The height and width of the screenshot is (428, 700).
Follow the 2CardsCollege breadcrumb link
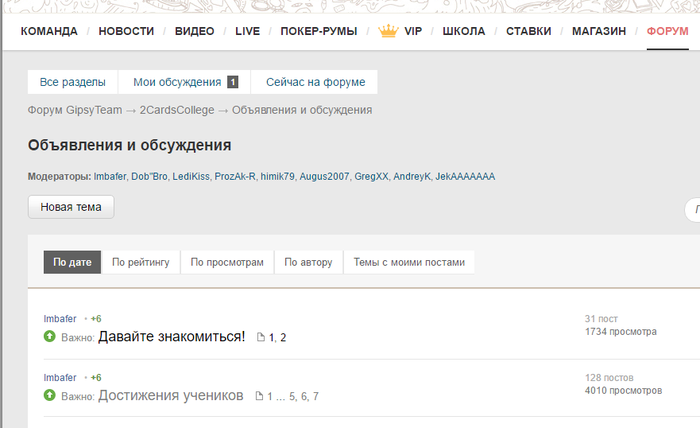(x=177, y=110)
